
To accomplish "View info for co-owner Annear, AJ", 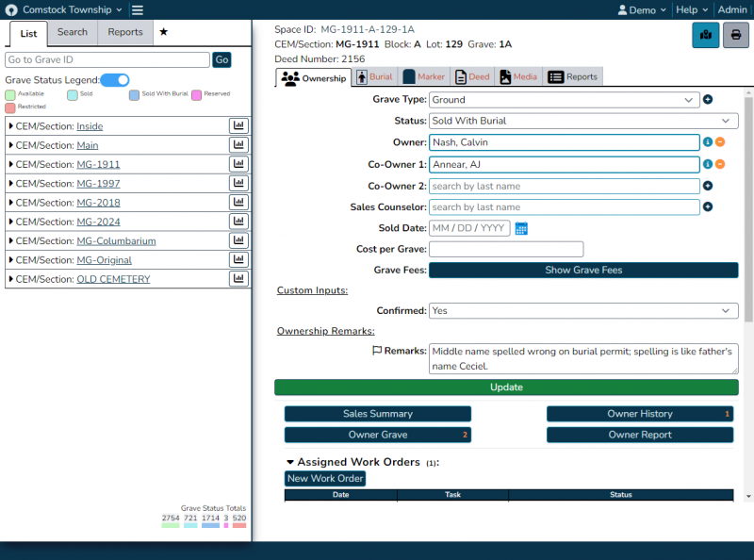I will [708, 164].
